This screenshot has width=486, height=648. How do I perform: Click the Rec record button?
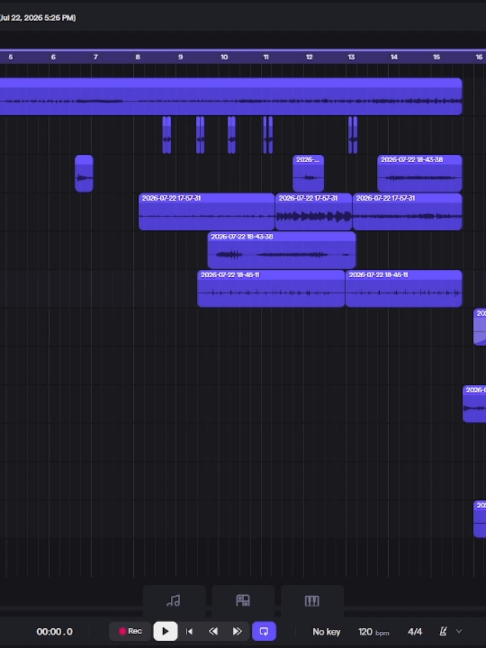(130, 631)
